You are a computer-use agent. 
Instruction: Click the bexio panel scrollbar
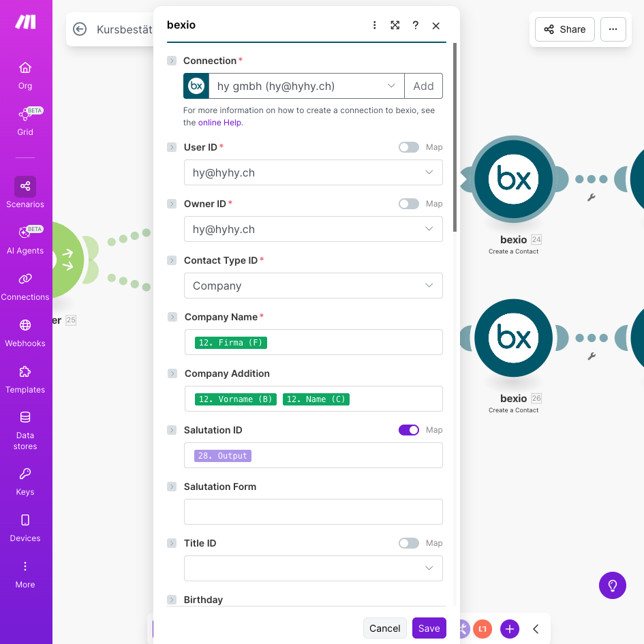(x=455, y=137)
